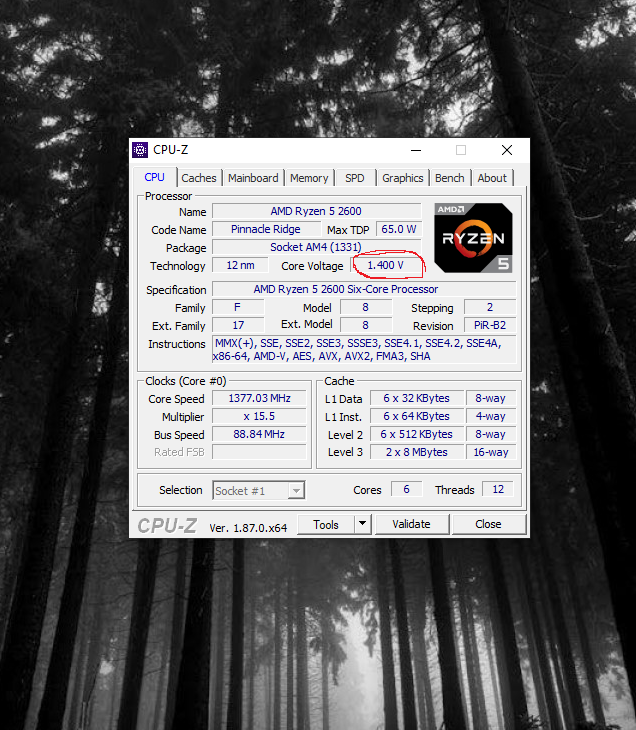This screenshot has height=730, width=636.
Task: Click the Family value F
Action: (x=238, y=307)
